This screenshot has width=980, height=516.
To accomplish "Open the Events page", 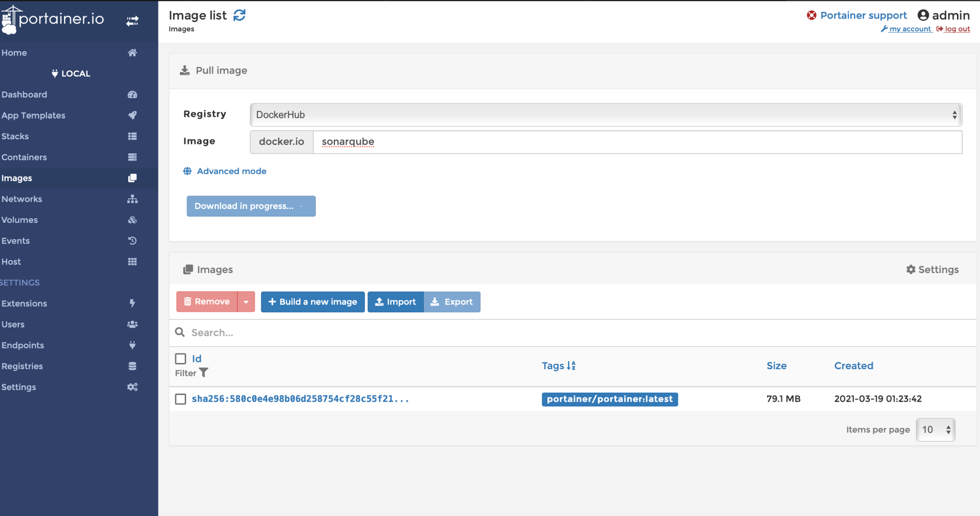I will [16, 241].
